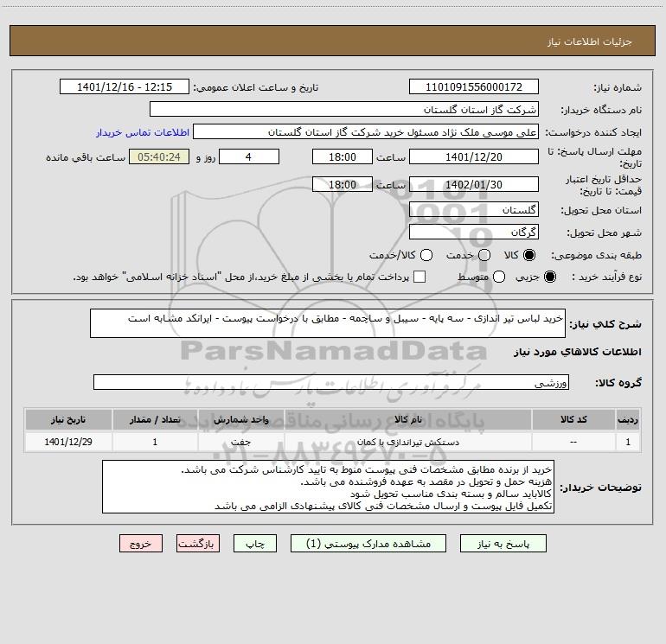Click the delivery city field گرگان
Screen dimensions: 666x644
tap(474, 232)
